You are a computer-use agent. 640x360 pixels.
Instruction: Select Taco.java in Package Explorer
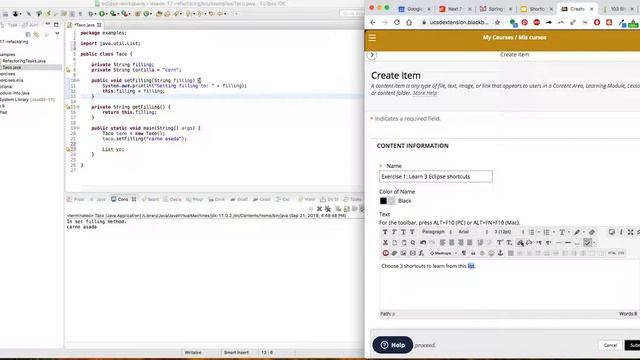coord(11,67)
